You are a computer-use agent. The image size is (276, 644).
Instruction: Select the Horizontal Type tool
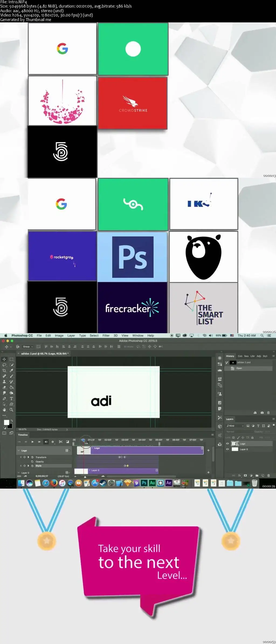point(11,398)
